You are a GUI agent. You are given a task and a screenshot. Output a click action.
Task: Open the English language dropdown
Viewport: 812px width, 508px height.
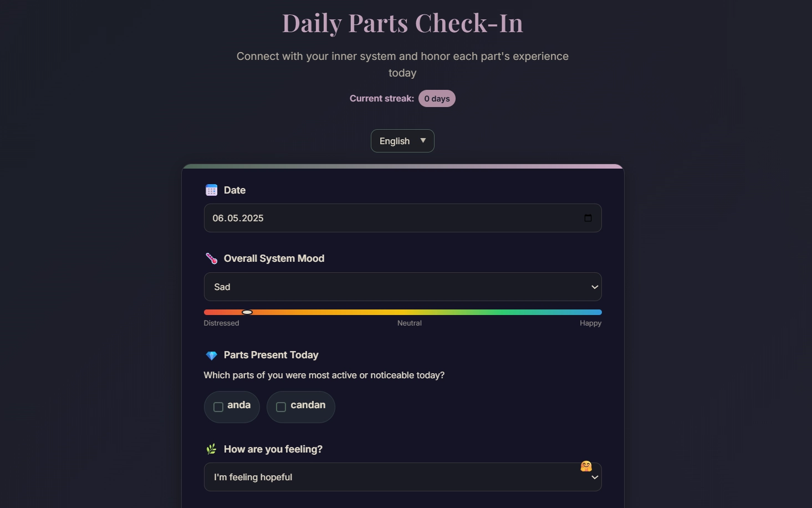(402, 141)
